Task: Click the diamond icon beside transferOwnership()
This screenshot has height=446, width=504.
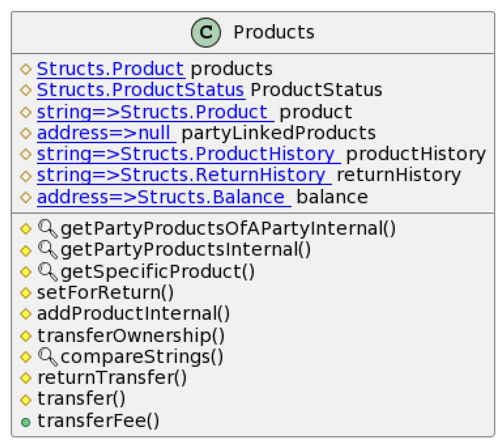Action: coord(26,336)
